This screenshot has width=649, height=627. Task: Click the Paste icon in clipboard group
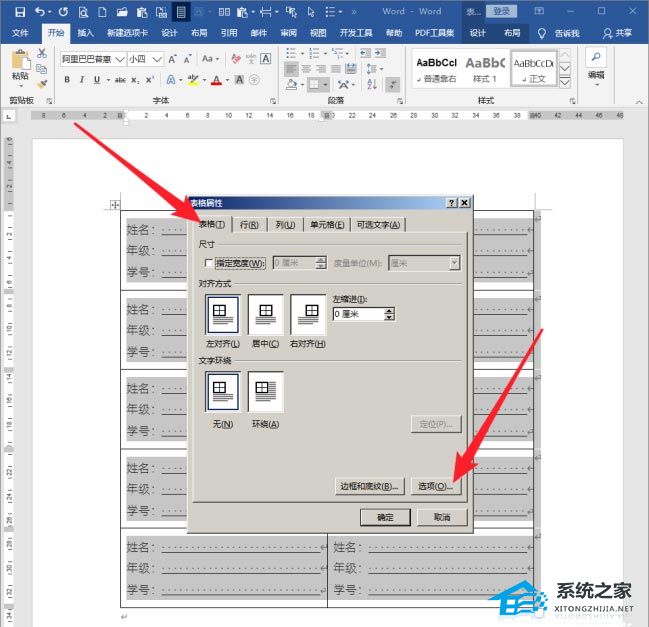tap(19, 62)
